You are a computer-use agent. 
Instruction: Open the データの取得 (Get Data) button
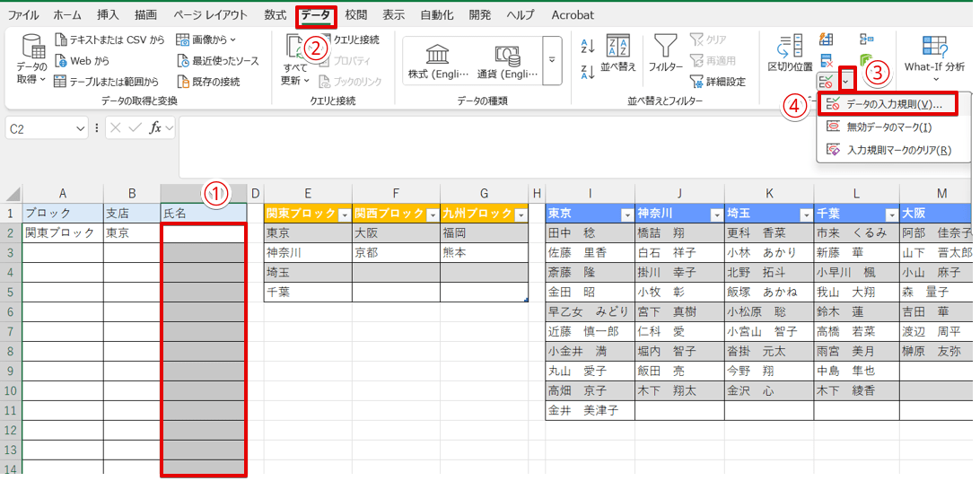pyautogui.click(x=31, y=59)
